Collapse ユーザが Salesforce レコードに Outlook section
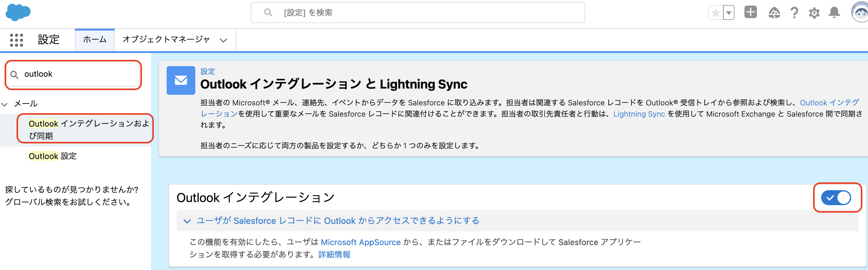 coord(187,221)
